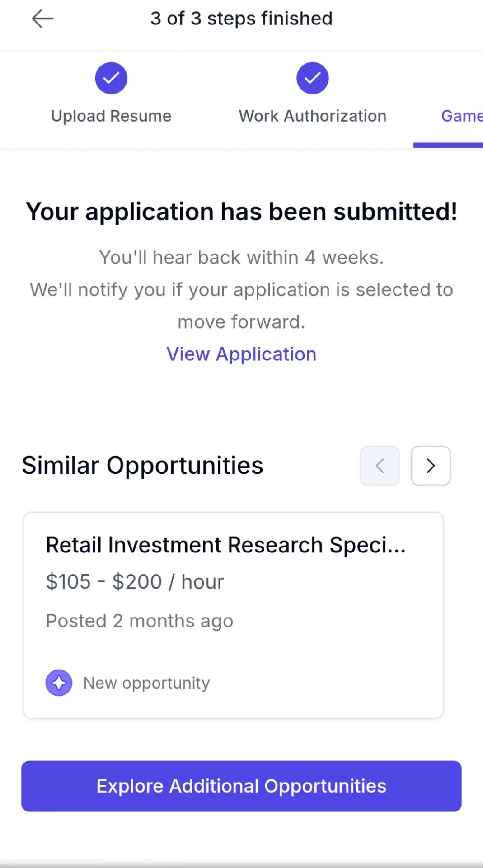The height and width of the screenshot is (868, 483).
Task: Open the View Application link
Action: pyautogui.click(x=241, y=354)
